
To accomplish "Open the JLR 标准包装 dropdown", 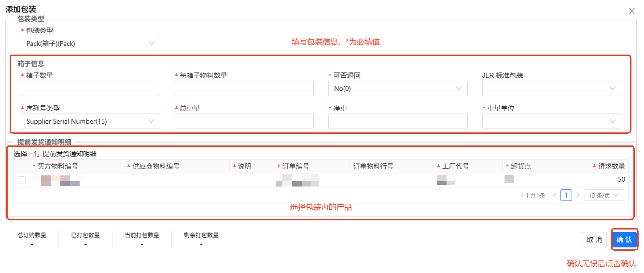I will click(551, 88).
